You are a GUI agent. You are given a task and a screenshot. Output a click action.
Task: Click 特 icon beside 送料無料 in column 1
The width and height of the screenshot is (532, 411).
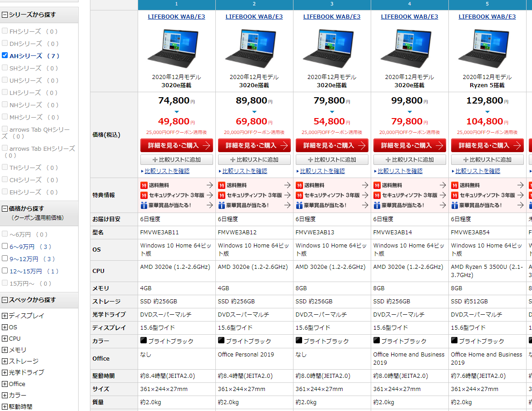(144, 185)
